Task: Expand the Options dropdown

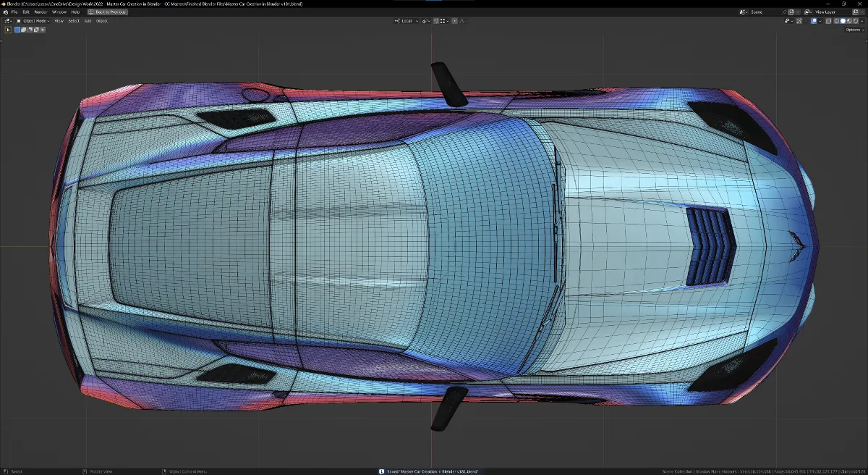Action: [x=854, y=30]
